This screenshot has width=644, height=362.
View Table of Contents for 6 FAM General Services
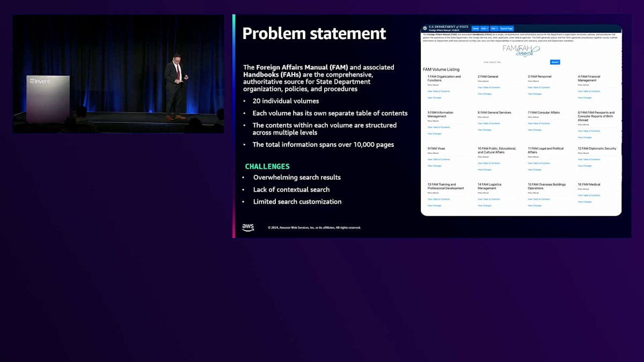click(x=488, y=123)
